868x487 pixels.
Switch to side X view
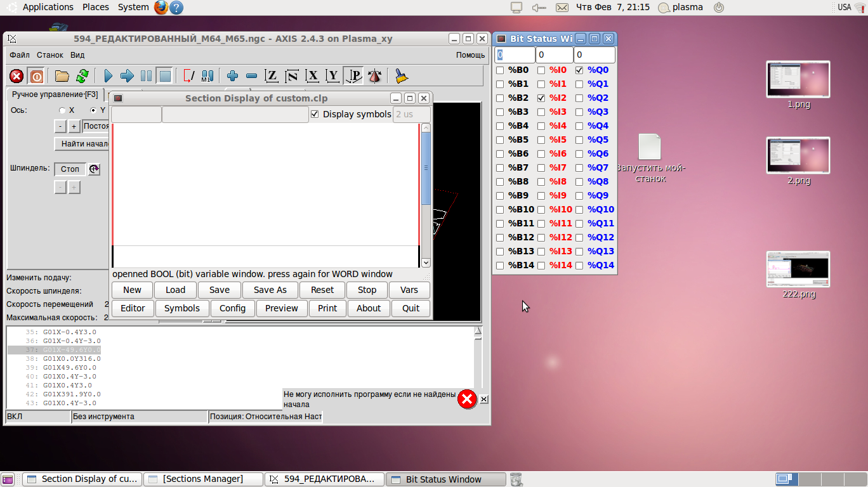(x=312, y=76)
